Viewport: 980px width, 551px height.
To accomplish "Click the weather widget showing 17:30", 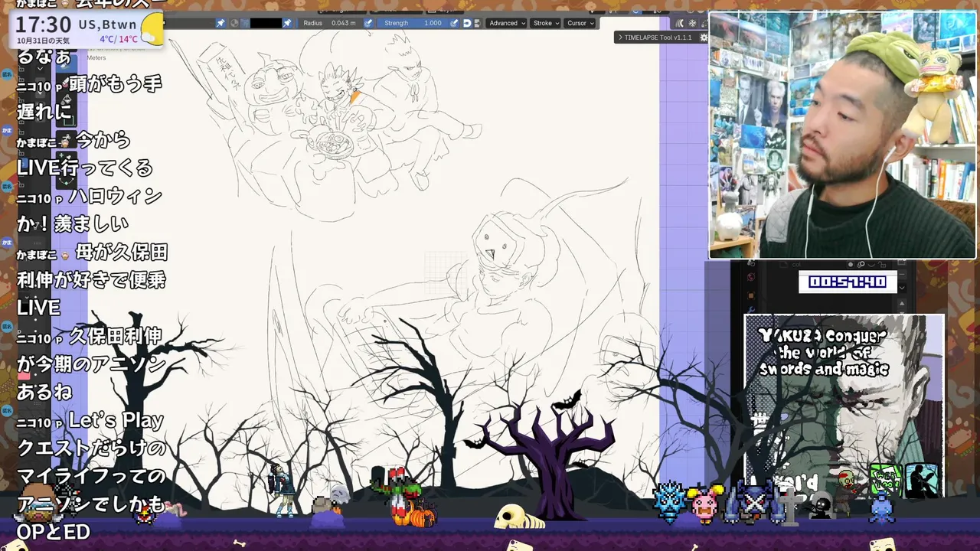I will pyautogui.click(x=88, y=29).
